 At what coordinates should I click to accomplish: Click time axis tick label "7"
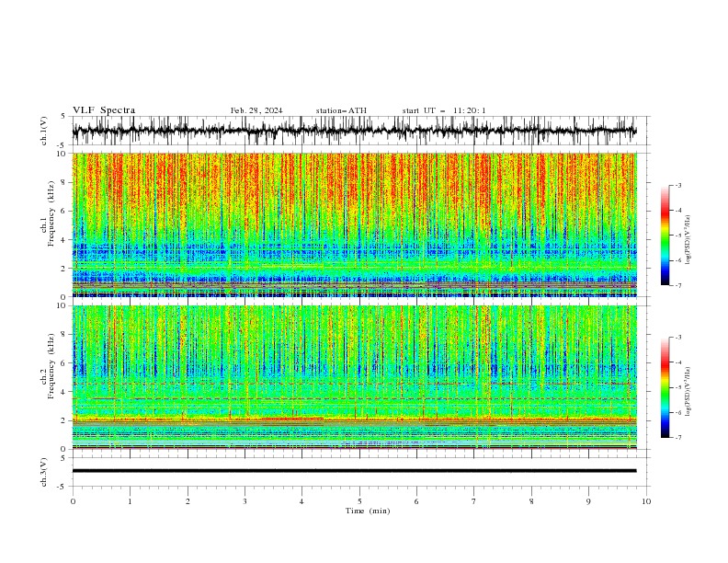pos(473,501)
